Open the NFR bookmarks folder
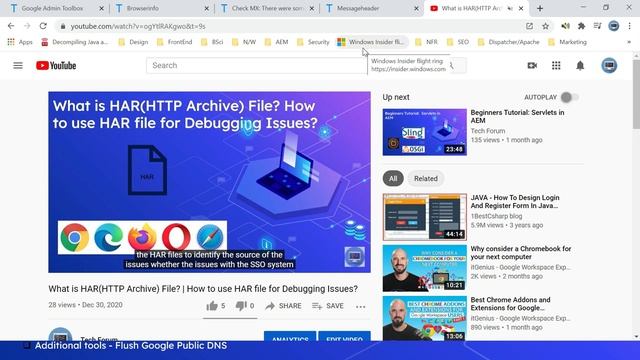Viewport: 640px width, 360px height. pyautogui.click(x=426, y=42)
